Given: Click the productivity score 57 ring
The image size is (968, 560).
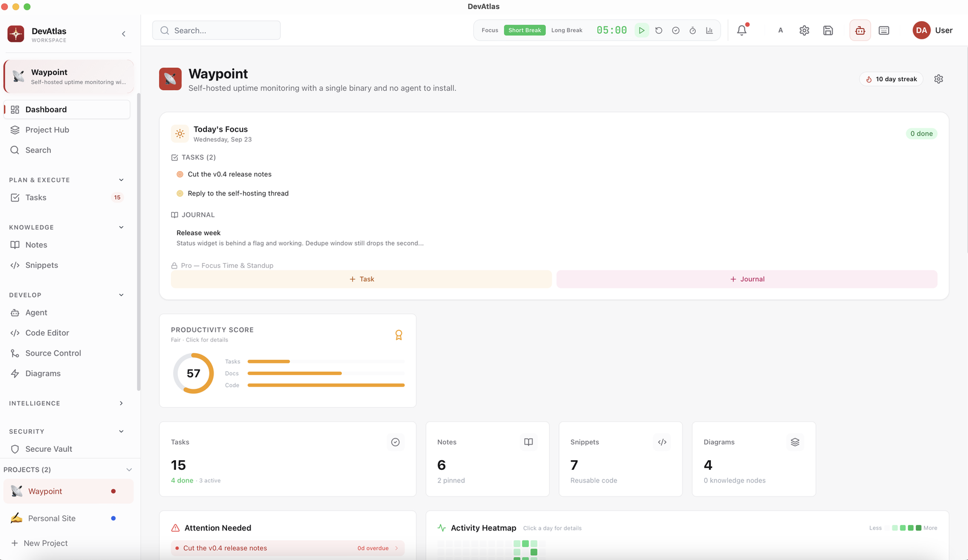Looking at the screenshot, I should (x=194, y=374).
